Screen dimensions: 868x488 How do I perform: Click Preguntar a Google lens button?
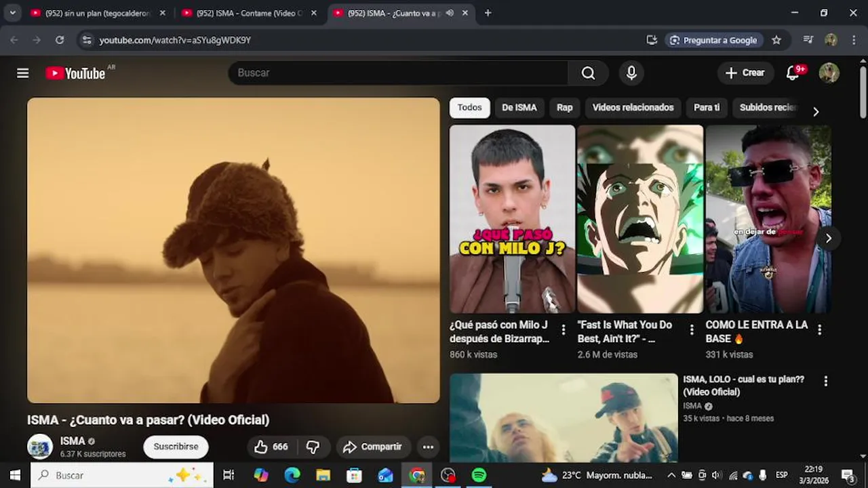pyautogui.click(x=714, y=40)
